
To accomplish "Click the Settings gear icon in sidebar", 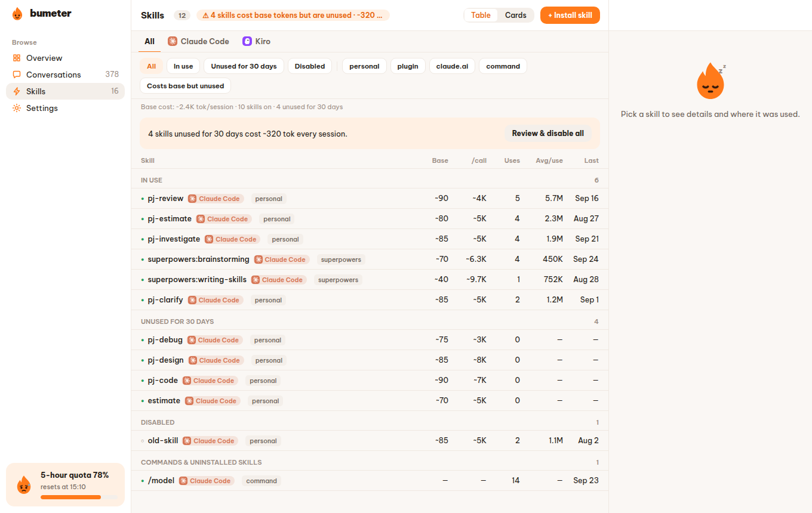I will (x=17, y=108).
